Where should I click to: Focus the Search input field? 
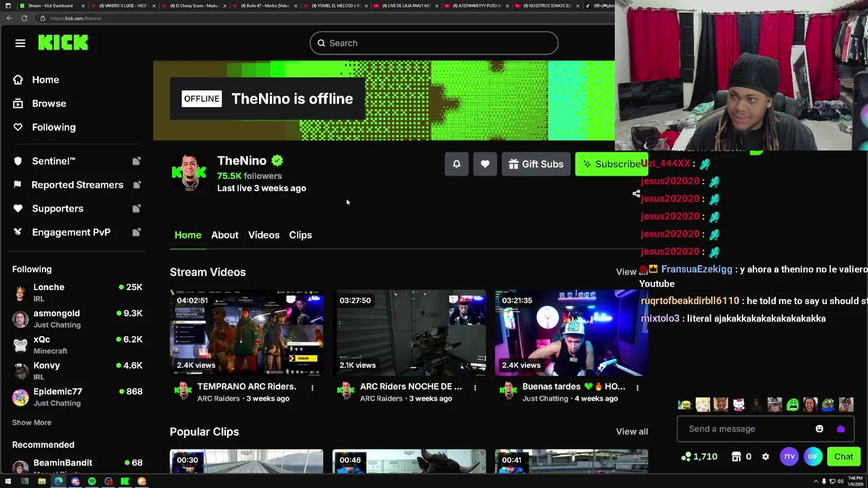pos(434,43)
